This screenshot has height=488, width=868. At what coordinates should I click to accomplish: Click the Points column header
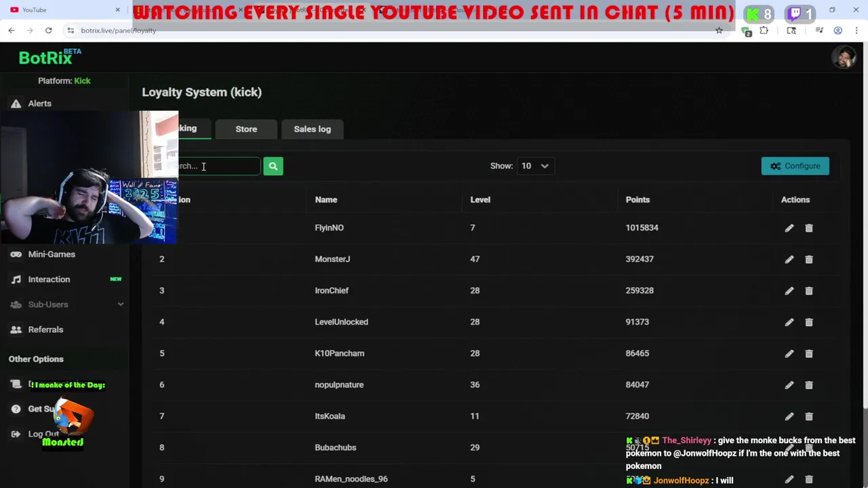pos(637,200)
